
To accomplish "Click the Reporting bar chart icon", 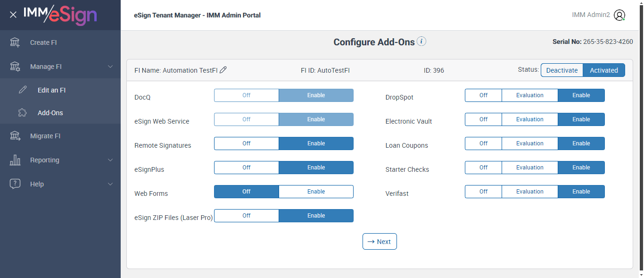I will [15, 160].
